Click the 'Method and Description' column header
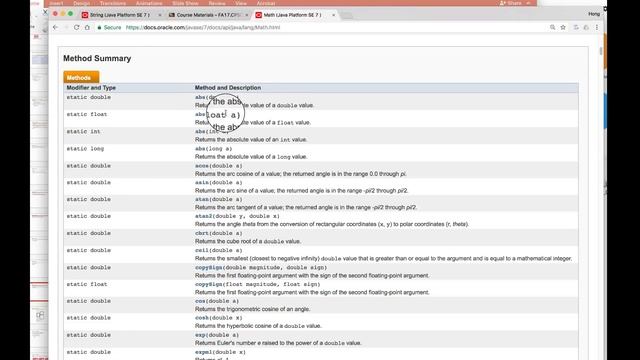Viewport: 640px width, 360px height. click(228, 87)
